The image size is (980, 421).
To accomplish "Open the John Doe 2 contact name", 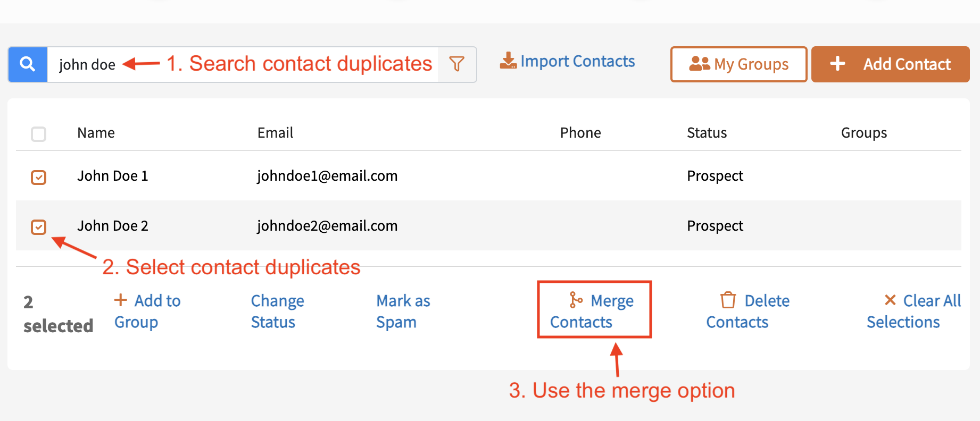I will 113,226.
